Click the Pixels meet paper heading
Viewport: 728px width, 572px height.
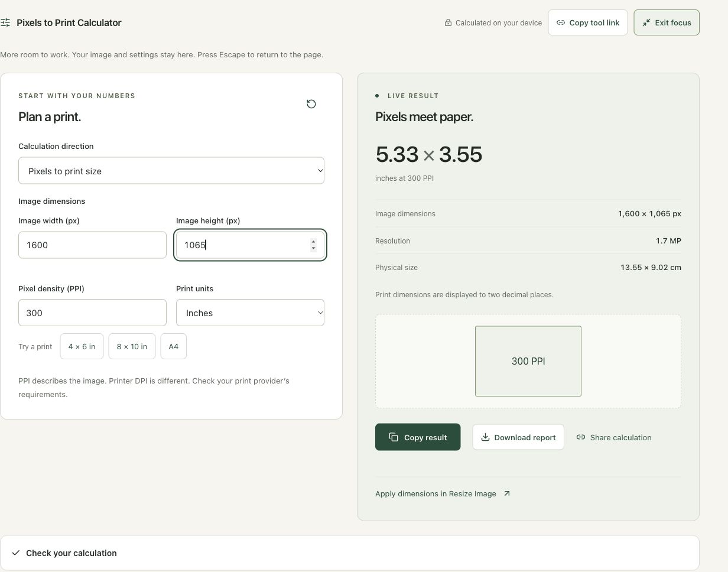tap(424, 116)
